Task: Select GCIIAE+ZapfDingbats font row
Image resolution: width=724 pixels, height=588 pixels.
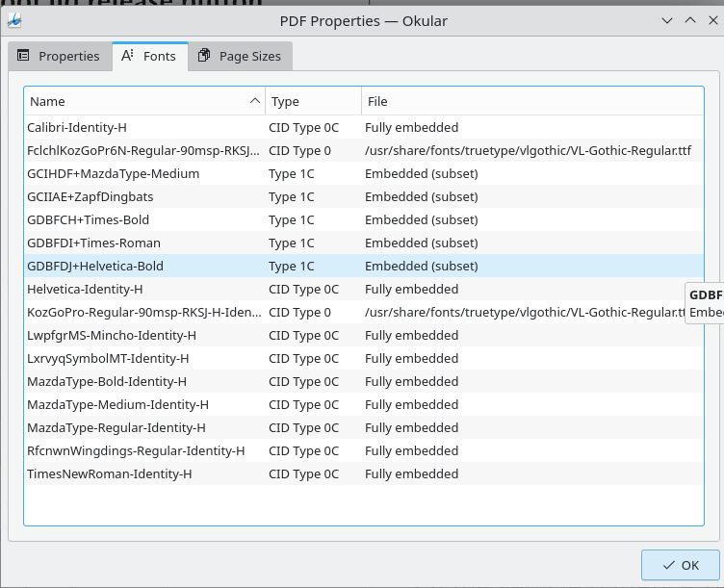Action: 364,196
